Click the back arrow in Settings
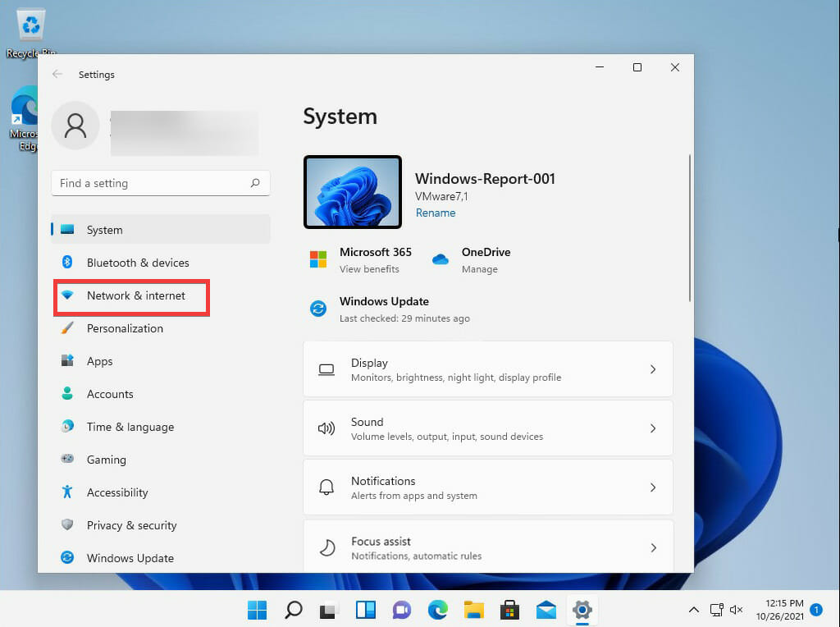Viewport: 840px width, 627px height. [57, 75]
